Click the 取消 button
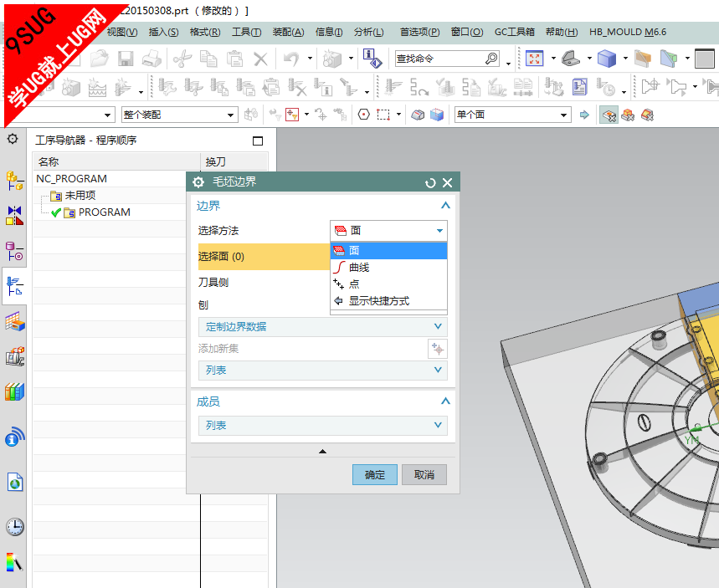The height and width of the screenshot is (588, 719). 424,475
